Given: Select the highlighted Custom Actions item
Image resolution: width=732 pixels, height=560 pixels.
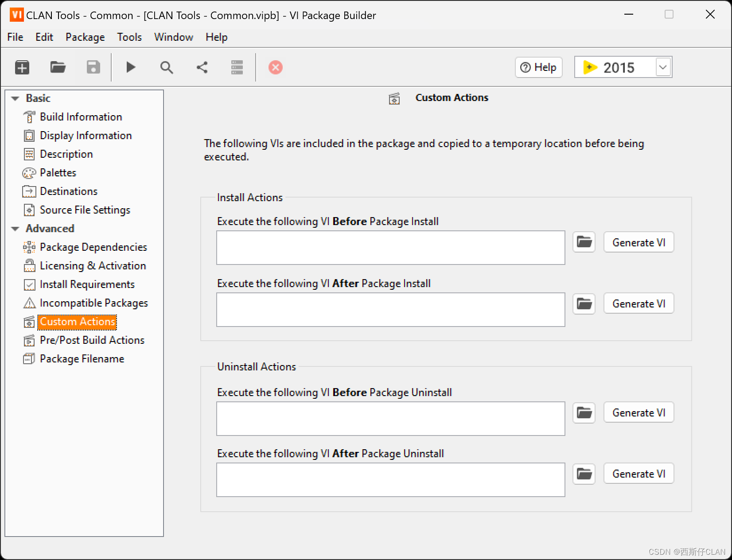Looking at the screenshot, I should click(78, 322).
